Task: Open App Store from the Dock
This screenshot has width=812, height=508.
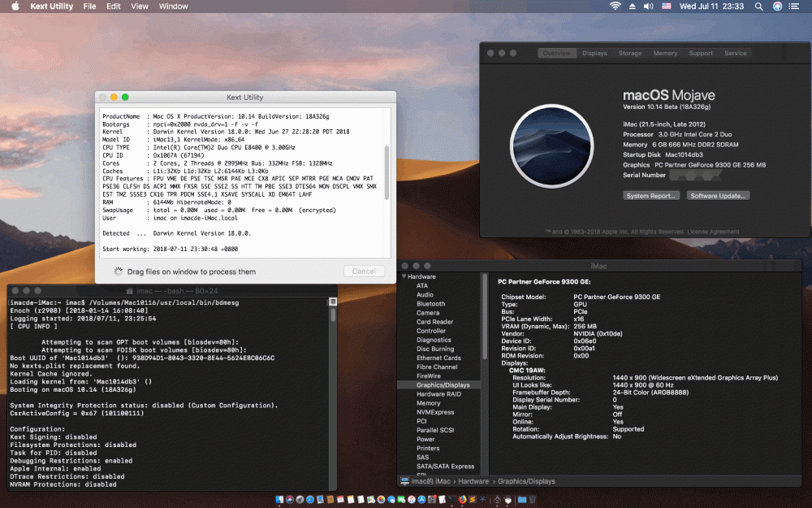Action: coord(421,500)
